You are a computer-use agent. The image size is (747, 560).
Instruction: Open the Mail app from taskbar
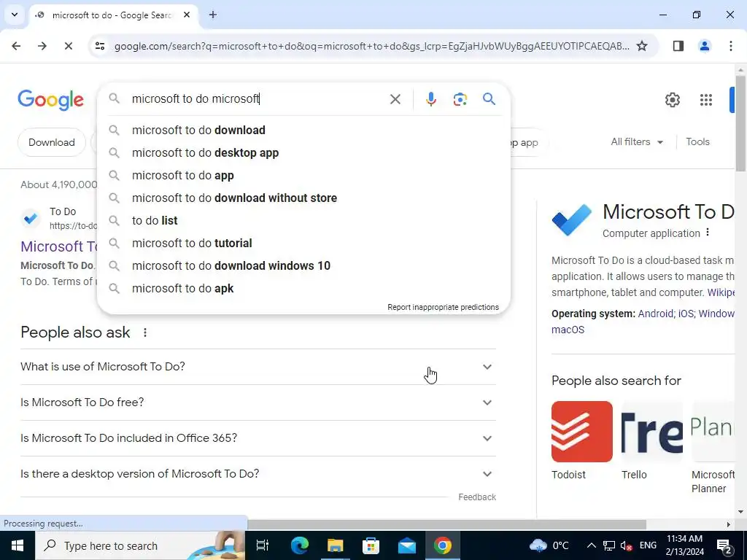pyautogui.click(x=407, y=545)
